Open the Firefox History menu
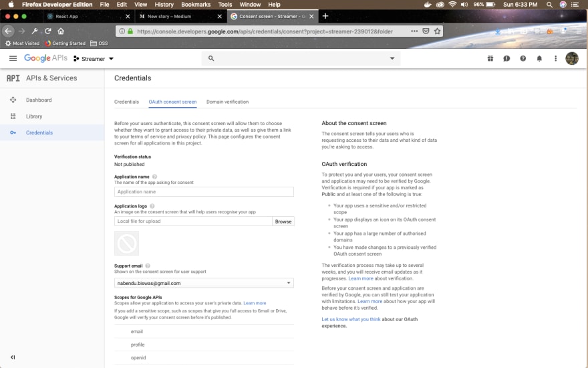The image size is (588, 368). [x=164, y=5]
